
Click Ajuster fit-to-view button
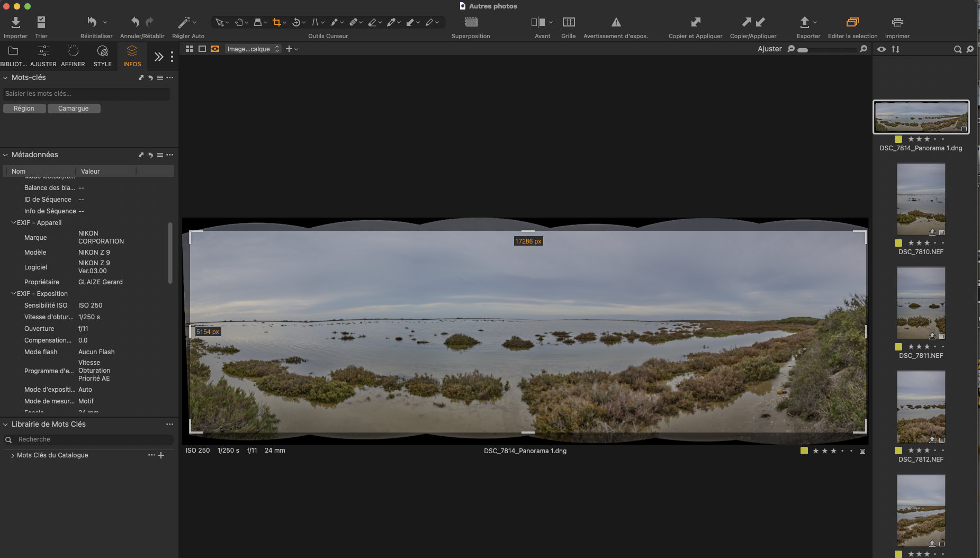769,49
